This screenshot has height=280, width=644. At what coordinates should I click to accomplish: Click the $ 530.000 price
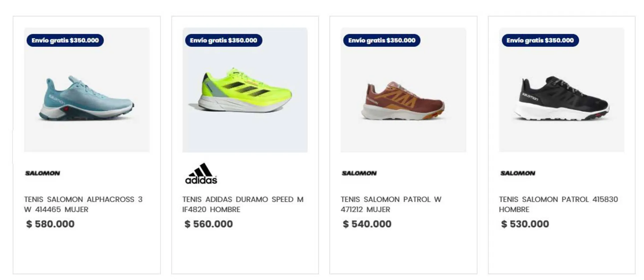(525, 224)
